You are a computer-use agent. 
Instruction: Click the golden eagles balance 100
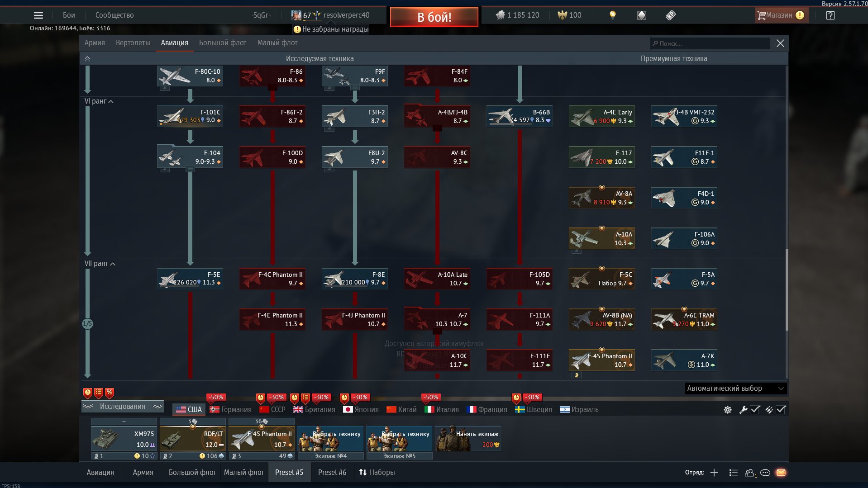coord(570,15)
